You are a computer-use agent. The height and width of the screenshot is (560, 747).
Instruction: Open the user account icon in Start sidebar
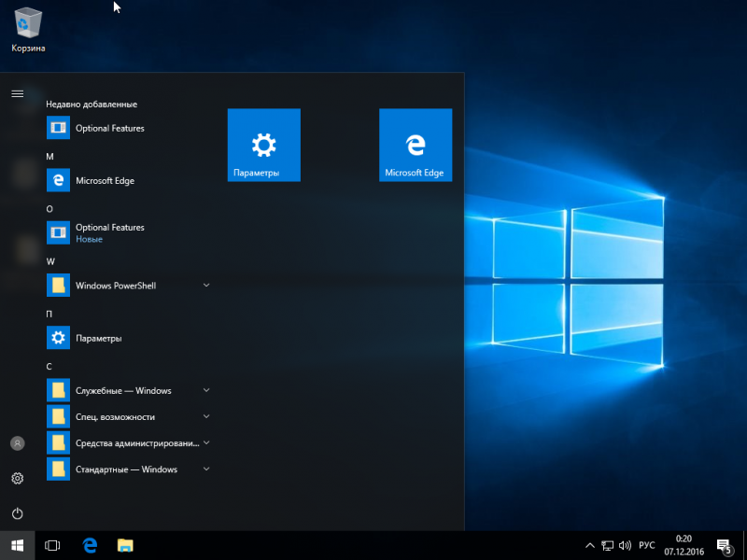click(x=18, y=443)
